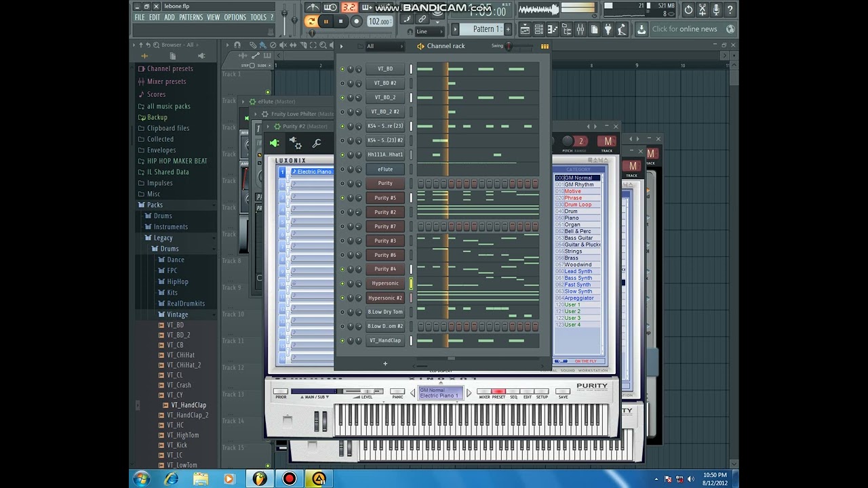Select the VT_HandClap channel button

coord(385,340)
